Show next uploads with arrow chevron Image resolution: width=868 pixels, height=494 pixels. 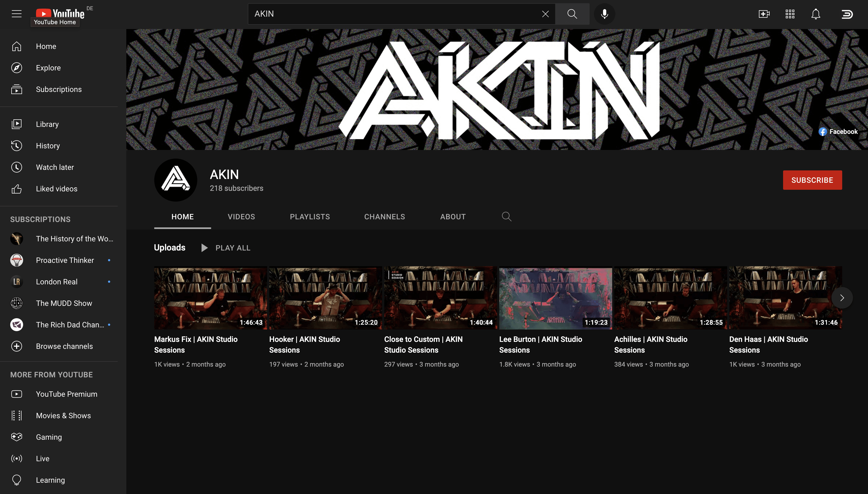[842, 298]
